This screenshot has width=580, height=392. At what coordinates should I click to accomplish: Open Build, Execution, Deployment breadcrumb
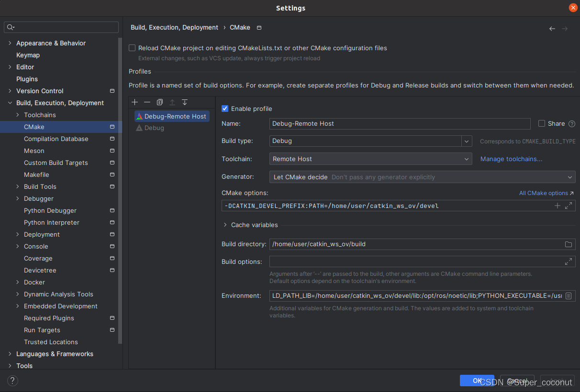click(x=174, y=27)
